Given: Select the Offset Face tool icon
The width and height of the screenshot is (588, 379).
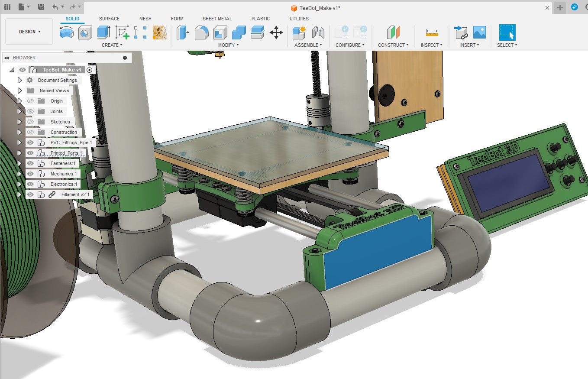Looking at the screenshot, I should click(x=258, y=32).
